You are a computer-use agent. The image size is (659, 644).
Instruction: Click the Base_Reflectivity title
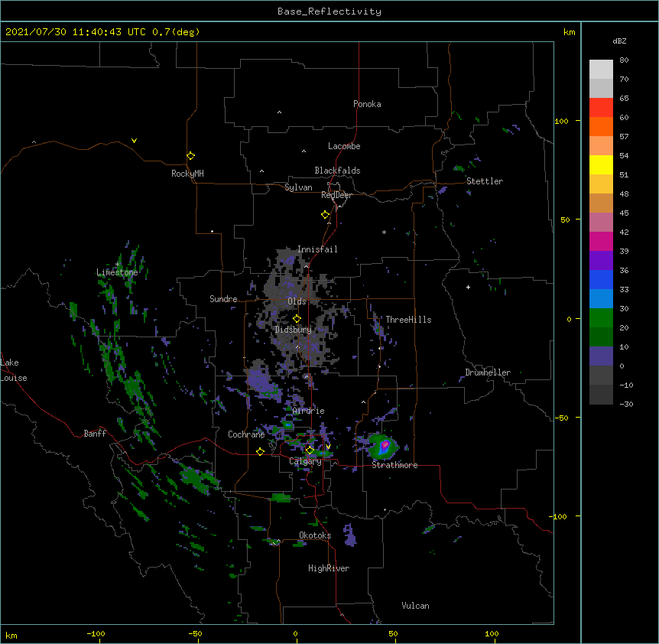[329, 11]
